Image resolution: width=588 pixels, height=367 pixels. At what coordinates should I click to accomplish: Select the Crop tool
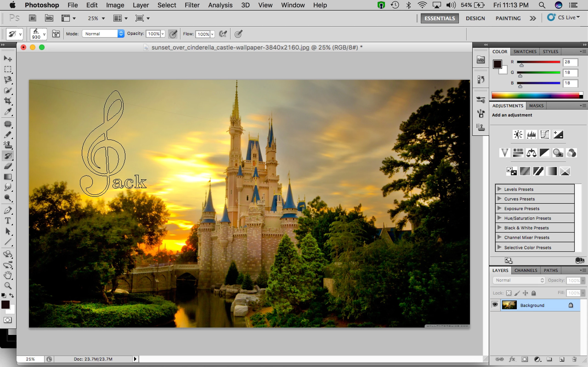click(x=8, y=101)
